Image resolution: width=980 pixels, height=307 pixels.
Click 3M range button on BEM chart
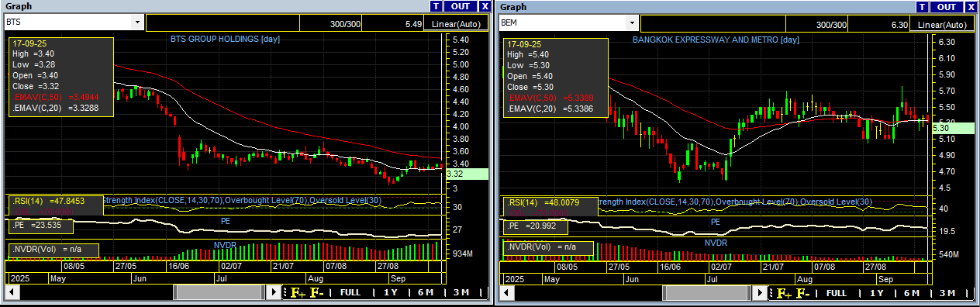click(x=947, y=293)
